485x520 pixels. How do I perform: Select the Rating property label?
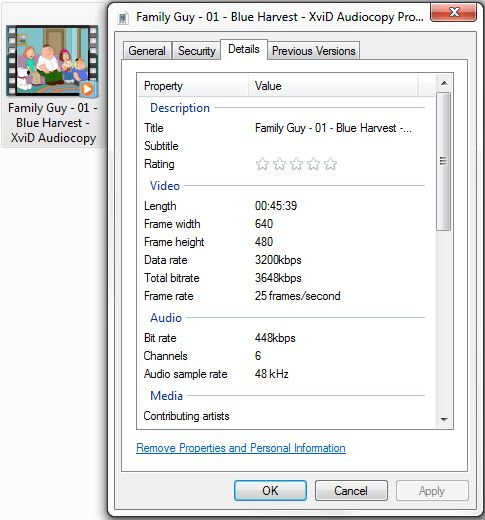(159, 164)
